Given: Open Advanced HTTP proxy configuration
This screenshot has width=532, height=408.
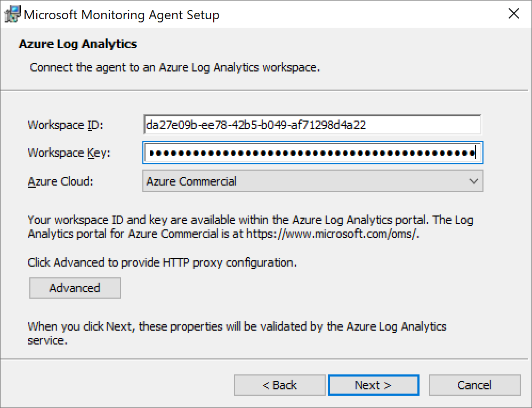Looking at the screenshot, I should pos(75,288).
